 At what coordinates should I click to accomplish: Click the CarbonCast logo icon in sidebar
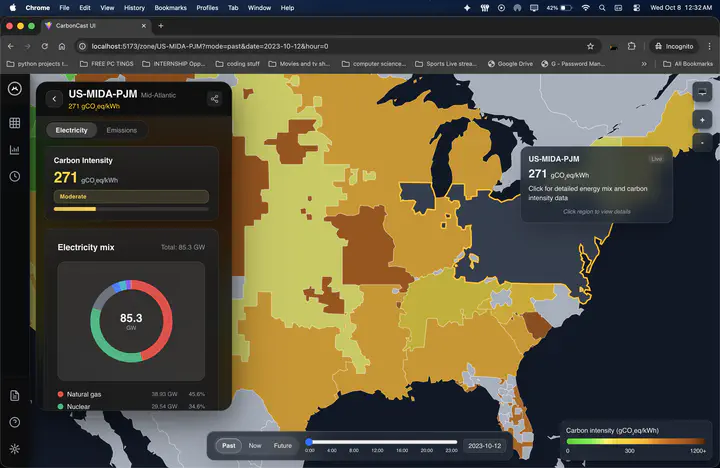tap(14, 88)
